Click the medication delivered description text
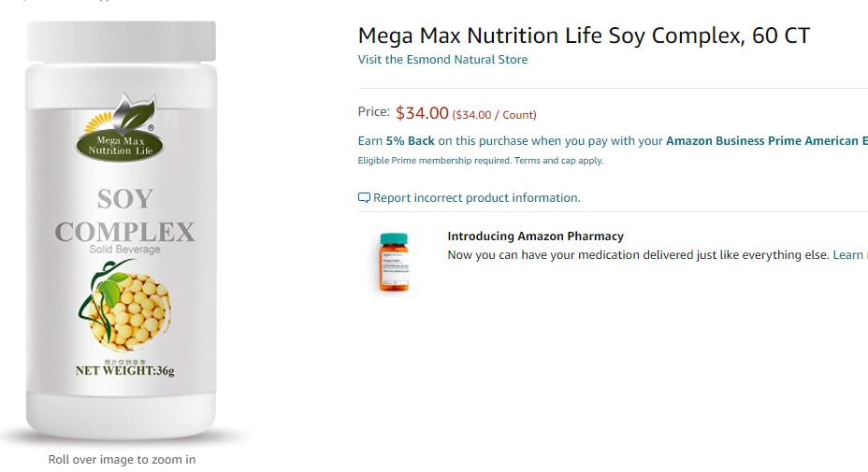The height and width of the screenshot is (472, 868). (638, 254)
